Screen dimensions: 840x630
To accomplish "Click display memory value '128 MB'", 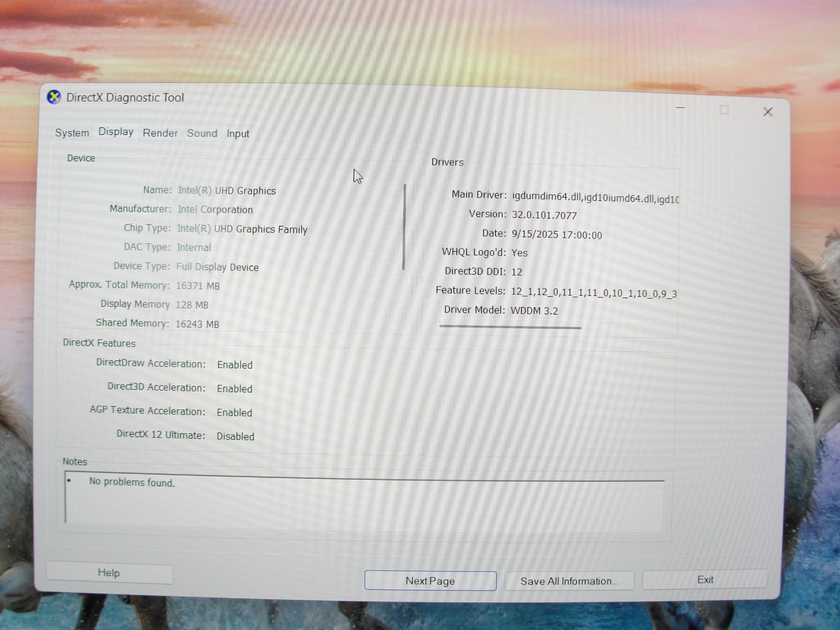I will coord(192,305).
